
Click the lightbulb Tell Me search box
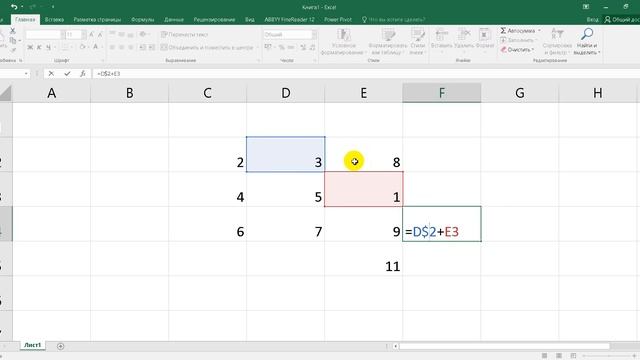(393, 20)
